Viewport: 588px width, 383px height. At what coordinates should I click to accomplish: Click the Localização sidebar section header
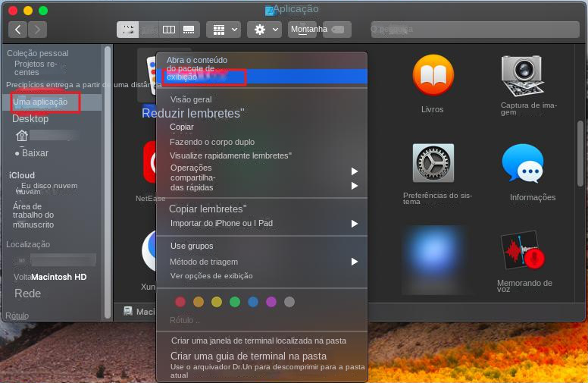coord(28,244)
